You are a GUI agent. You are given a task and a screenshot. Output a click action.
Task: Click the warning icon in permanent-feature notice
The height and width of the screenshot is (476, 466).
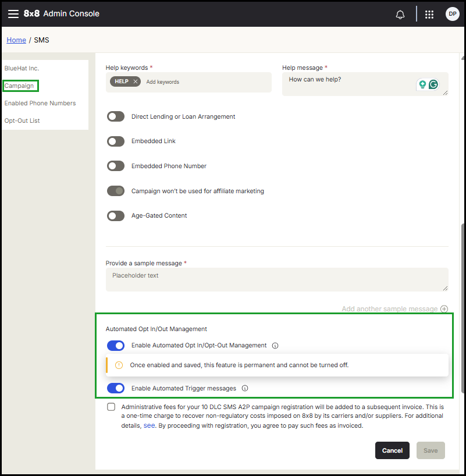point(119,365)
